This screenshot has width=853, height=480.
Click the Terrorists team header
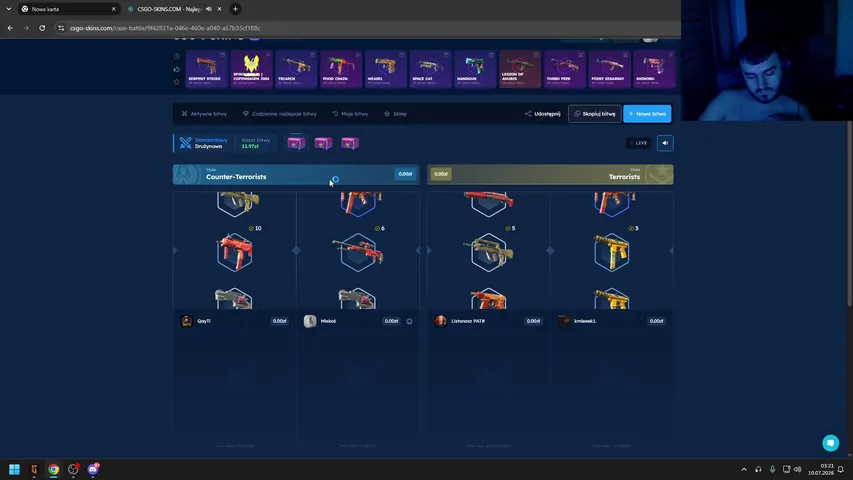point(550,175)
